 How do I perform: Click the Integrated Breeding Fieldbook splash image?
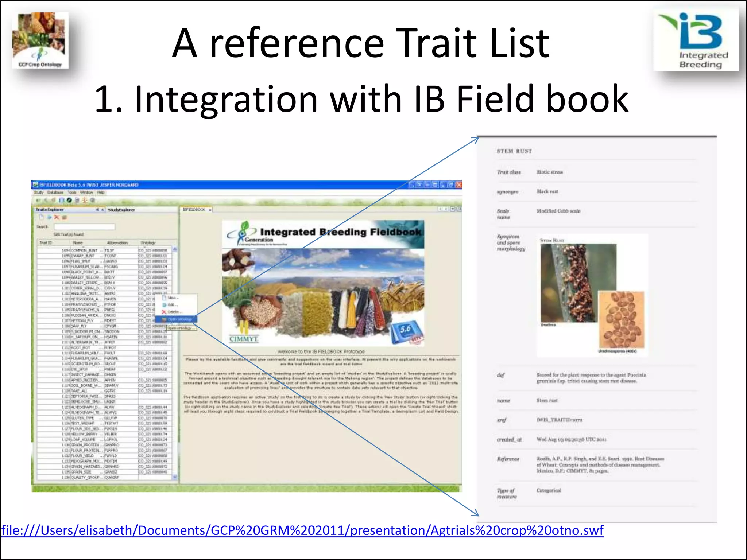tap(323, 283)
